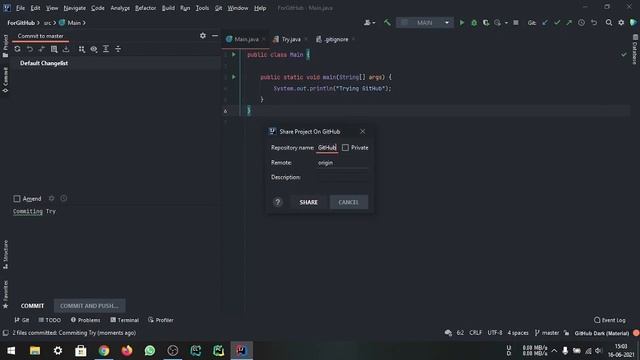Open Search Everywhere magnifier icon
This screenshot has height=360, width=640.
609,23
